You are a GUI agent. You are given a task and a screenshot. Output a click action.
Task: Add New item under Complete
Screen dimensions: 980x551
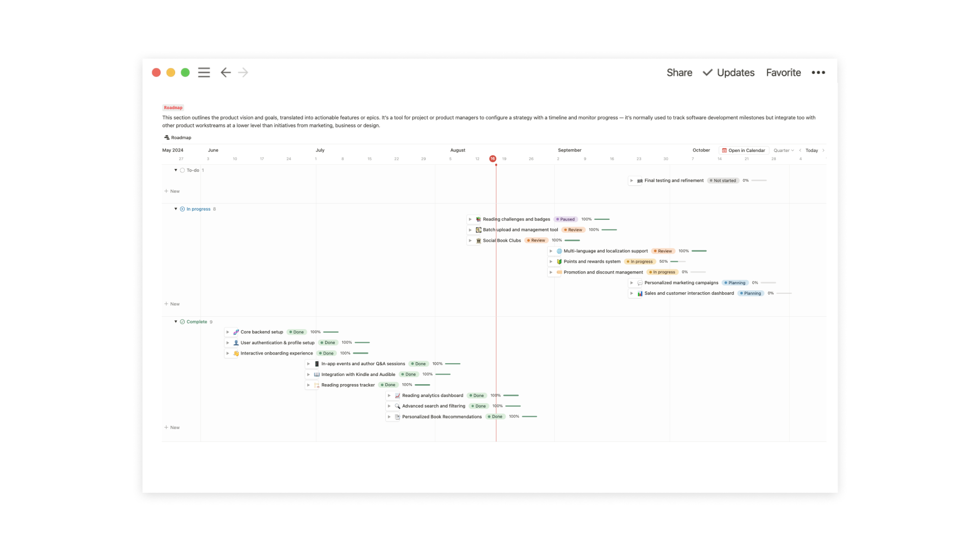coord(172,428)
